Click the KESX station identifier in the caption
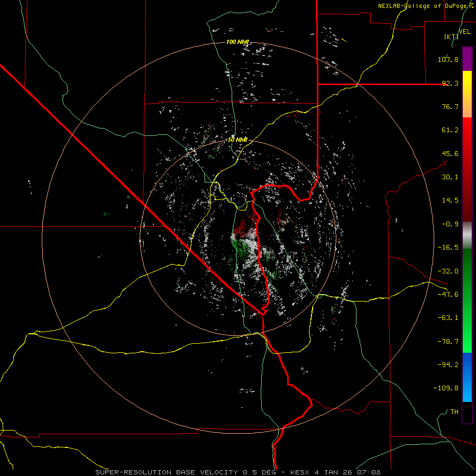The width and height of the screenshot is (476, 476). click(x=301, y=472)
